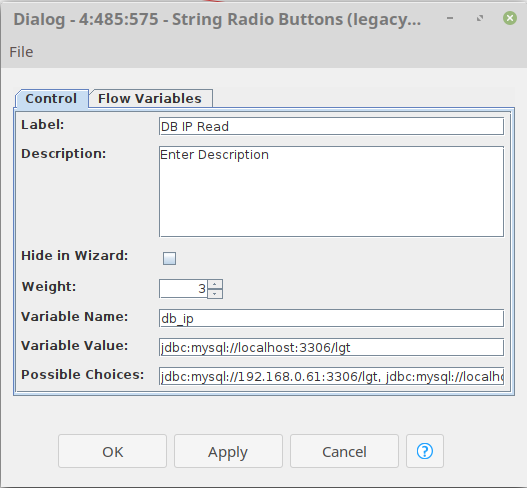Switch to the Flow Variables tab

150,98
